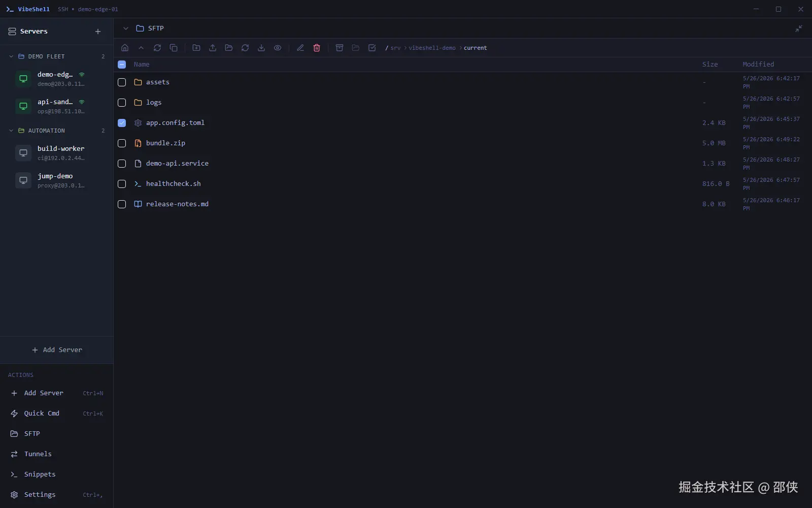Collapse the SFTP panel with shrink icon
Image resolution: width=812 pixels, height=508 pixels.
click(799, 28)
